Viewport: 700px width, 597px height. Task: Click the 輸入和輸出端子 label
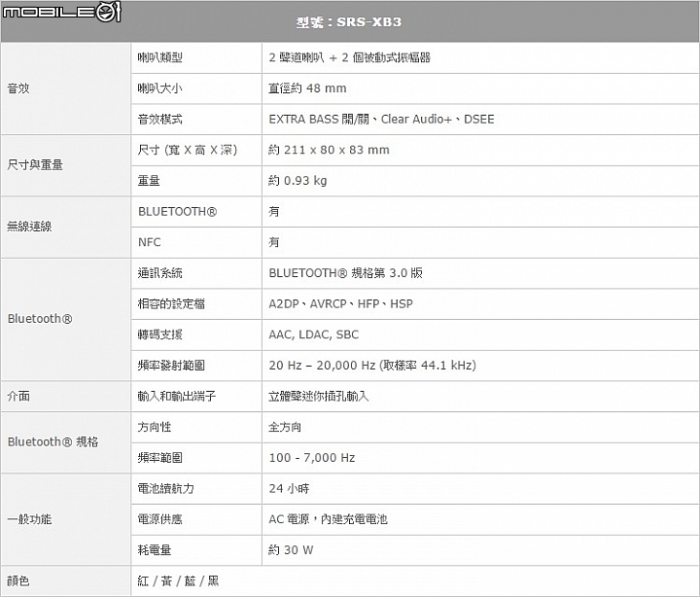177,397
